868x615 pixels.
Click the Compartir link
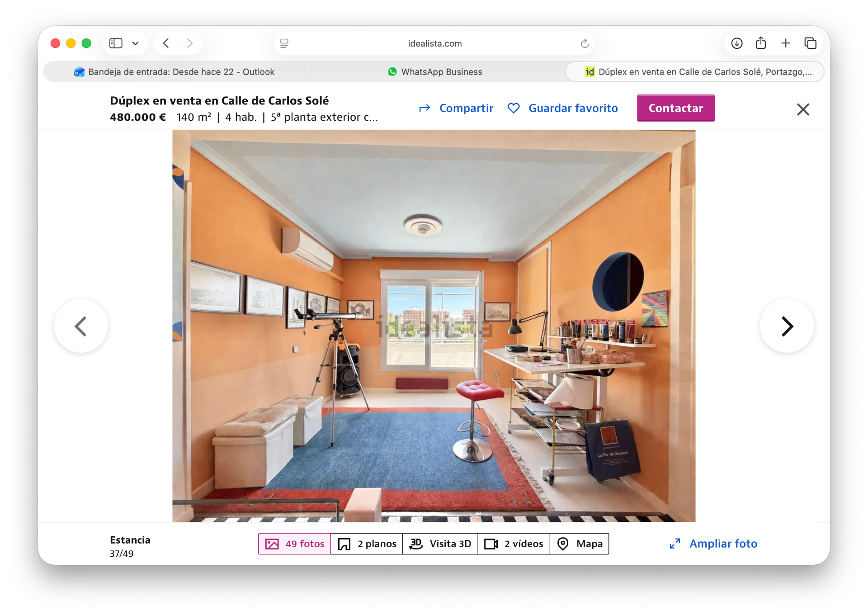click(x=456, y=108)
